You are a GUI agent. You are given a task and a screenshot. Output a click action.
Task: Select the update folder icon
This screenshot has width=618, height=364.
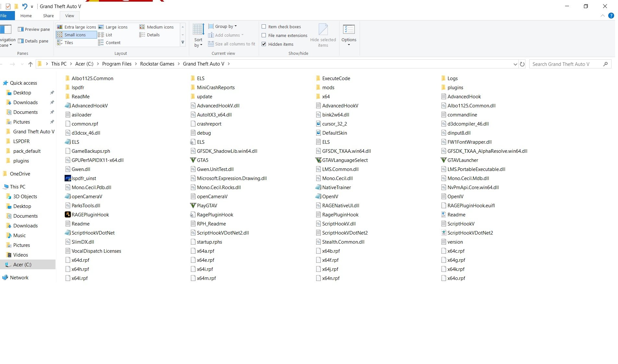[193, 96]
